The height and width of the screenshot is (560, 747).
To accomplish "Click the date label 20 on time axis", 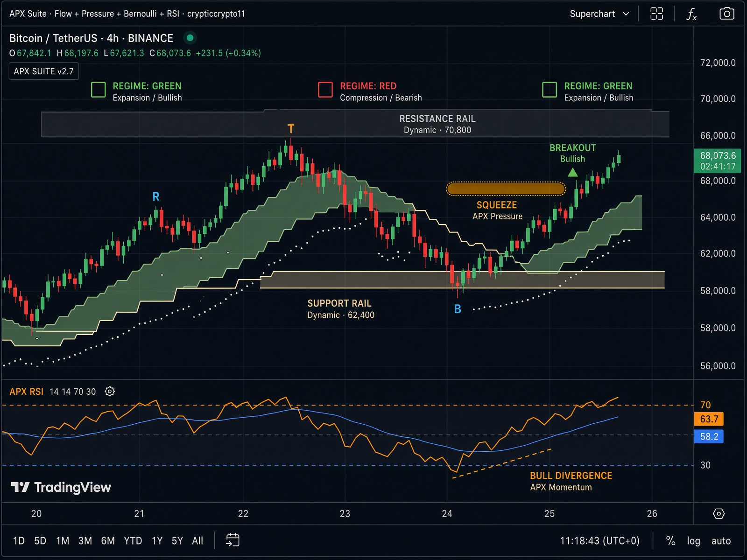I will click(36, 514).
